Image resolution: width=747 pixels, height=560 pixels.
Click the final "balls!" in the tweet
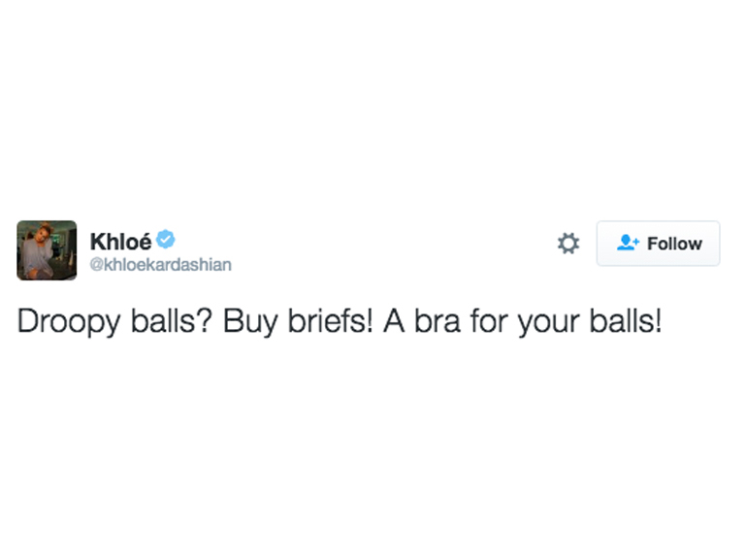point(626,321)
